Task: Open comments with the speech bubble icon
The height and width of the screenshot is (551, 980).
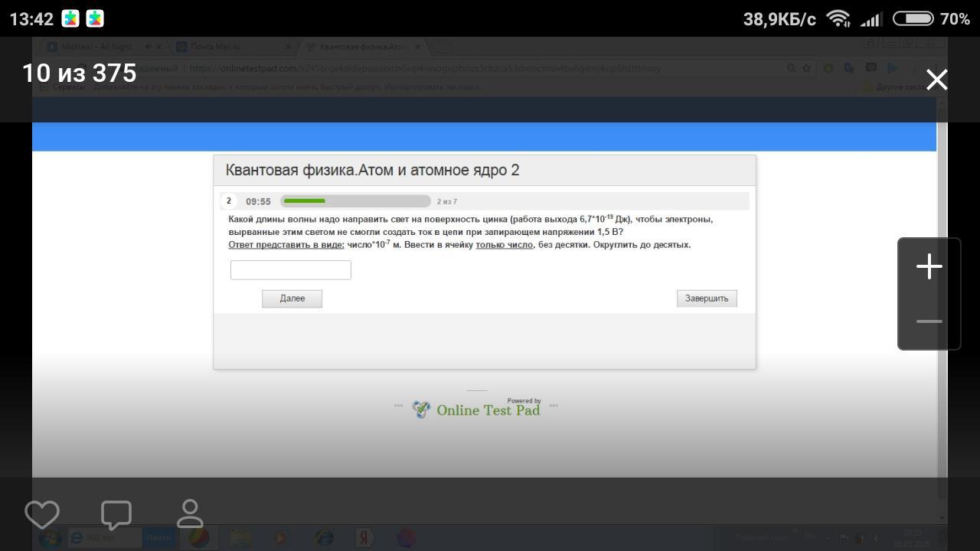Action: pos(116,515)
